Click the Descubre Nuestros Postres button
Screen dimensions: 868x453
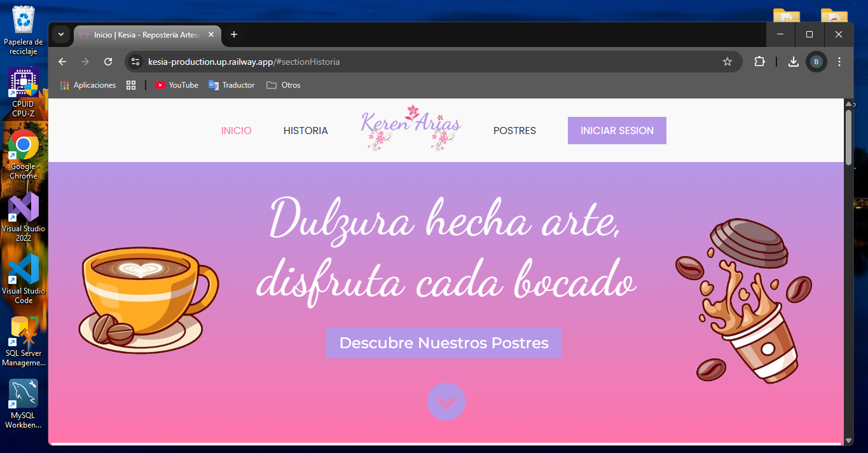tap(444, 342)
